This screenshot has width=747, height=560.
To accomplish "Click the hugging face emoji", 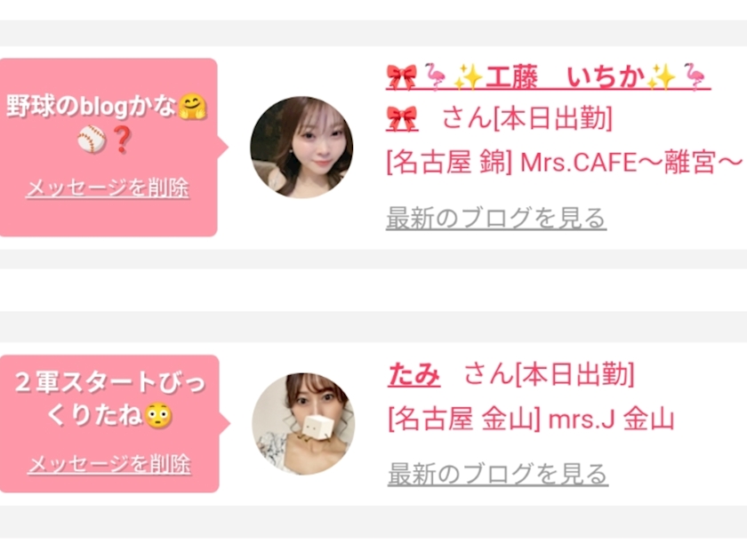I will point(192,107).
